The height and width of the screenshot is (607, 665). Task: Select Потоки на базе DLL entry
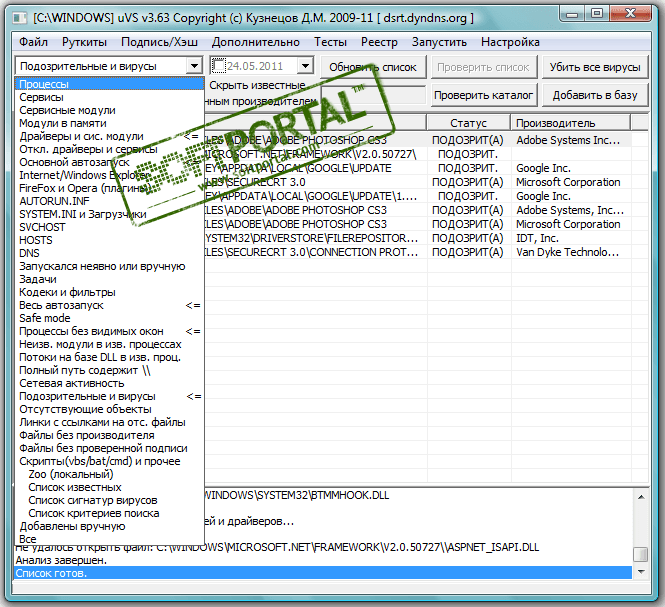(109, 357)
